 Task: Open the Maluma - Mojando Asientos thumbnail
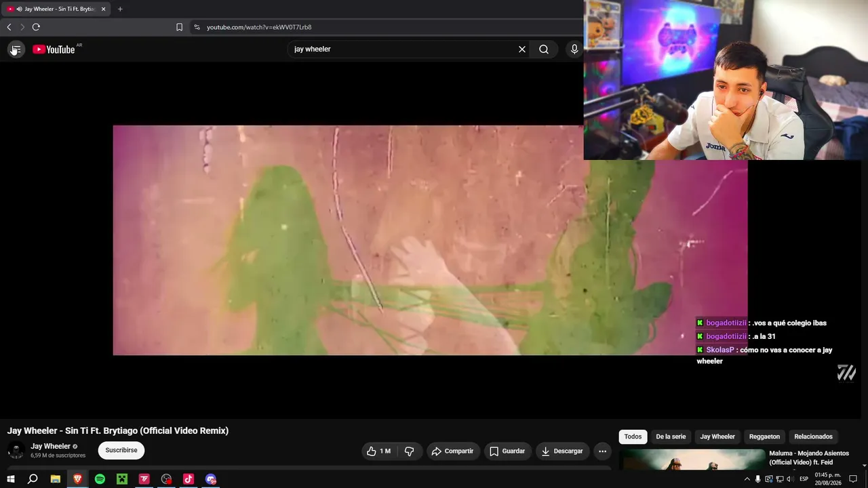click(x=692, y=460)
